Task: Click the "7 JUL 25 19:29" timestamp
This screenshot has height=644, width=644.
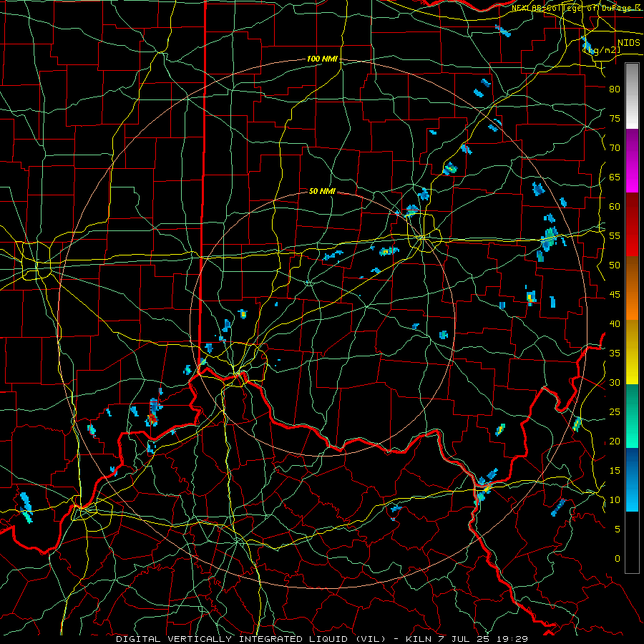Action: pyautogui.click(x=482, y=639)
